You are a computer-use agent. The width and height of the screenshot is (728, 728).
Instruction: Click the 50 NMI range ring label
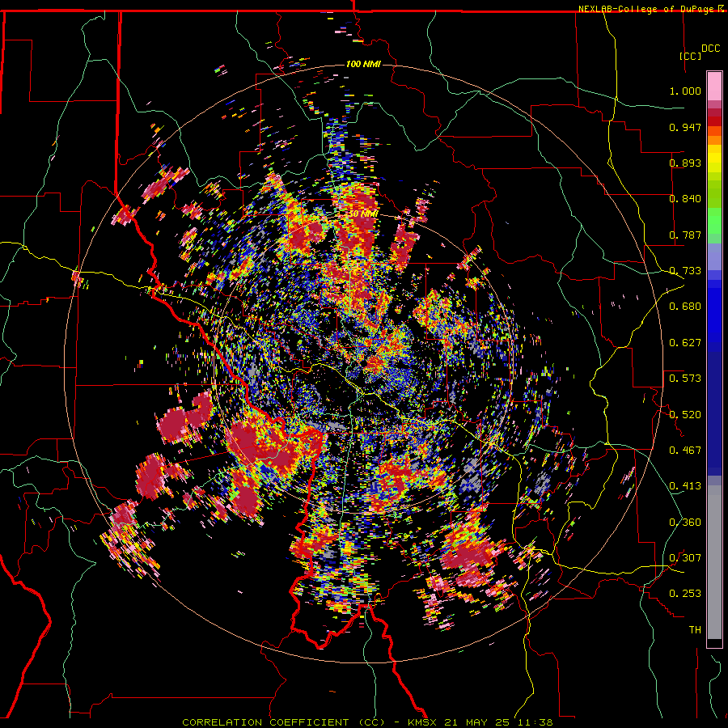pos(363,214)
